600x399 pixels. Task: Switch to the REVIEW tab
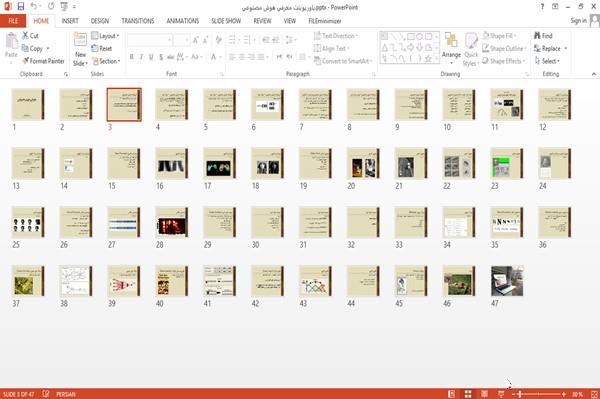point(262,21)
